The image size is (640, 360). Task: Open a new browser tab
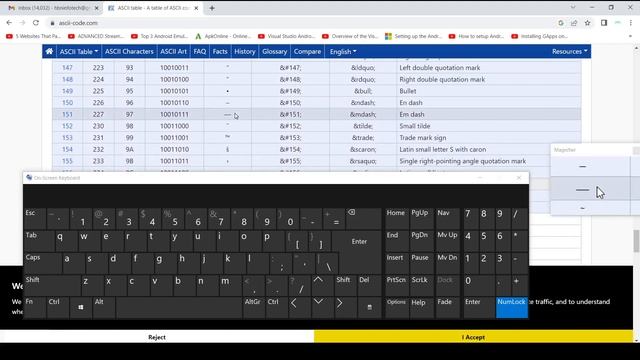[212, 8]
